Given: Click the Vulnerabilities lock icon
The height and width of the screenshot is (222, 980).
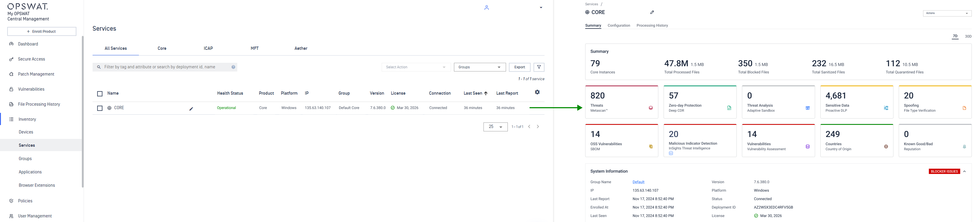Looking at the screenshot, I should pyautogui.click(x=11, y=89).
